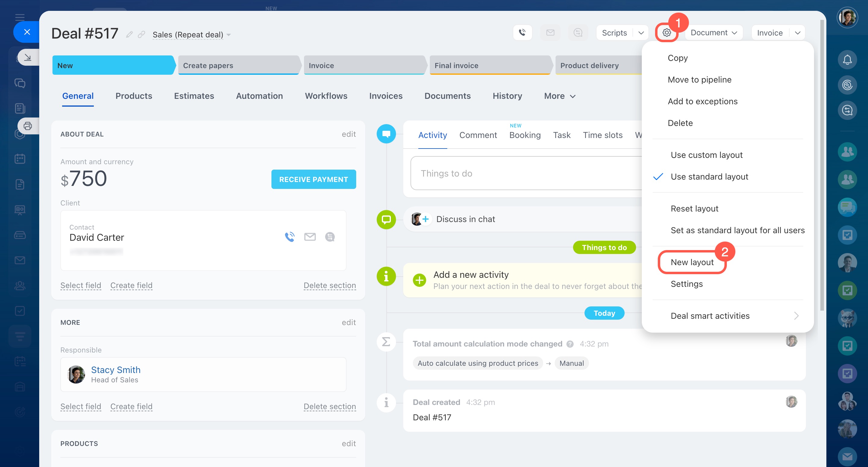Viewport: 868px width, 467px height.
Task: Choose New layout from the menu
Action: pos(692,262)
